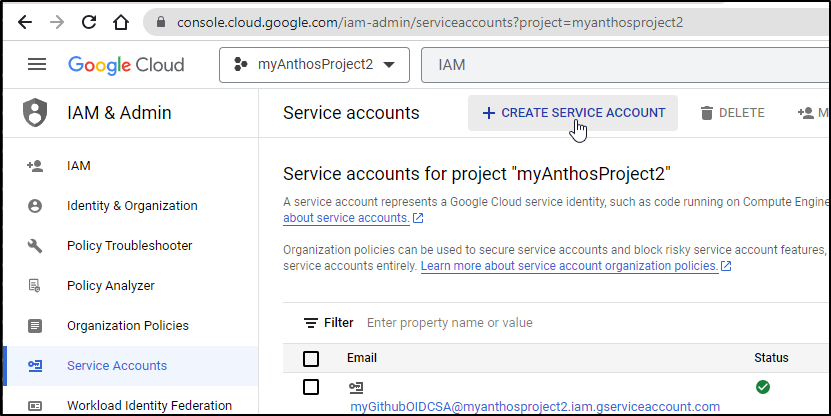Click the IAM add-person sidebar icon
The width and height of the screenshot is (831, 416).
coord(35,166)
